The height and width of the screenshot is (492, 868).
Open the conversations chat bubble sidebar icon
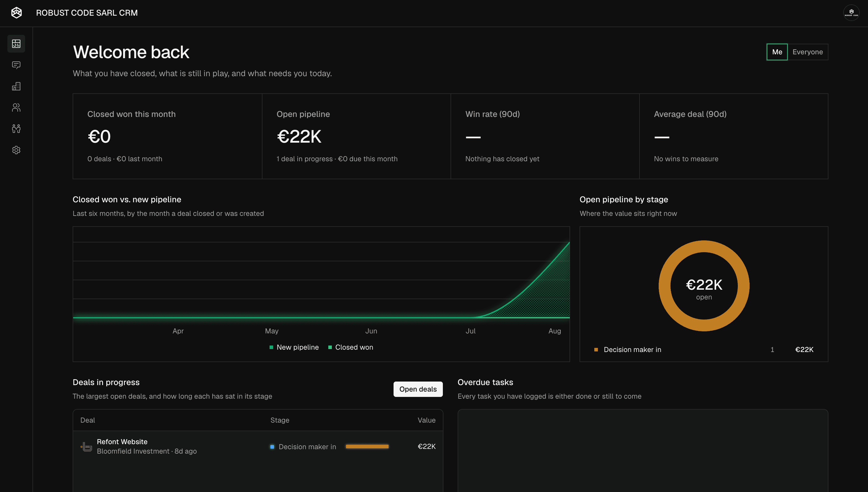(16, 65)
